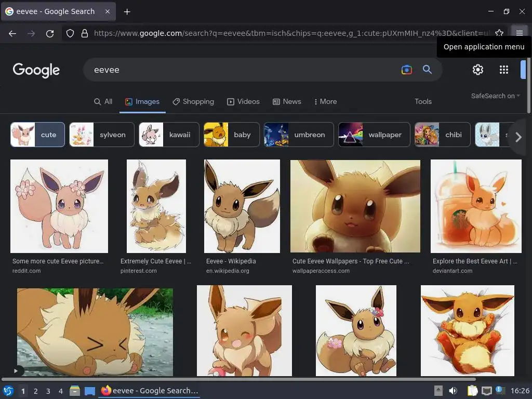The height and width of the screenshot is (399, 532).
Task: Play the sleeping Eevee video icon
Action: 16,371
